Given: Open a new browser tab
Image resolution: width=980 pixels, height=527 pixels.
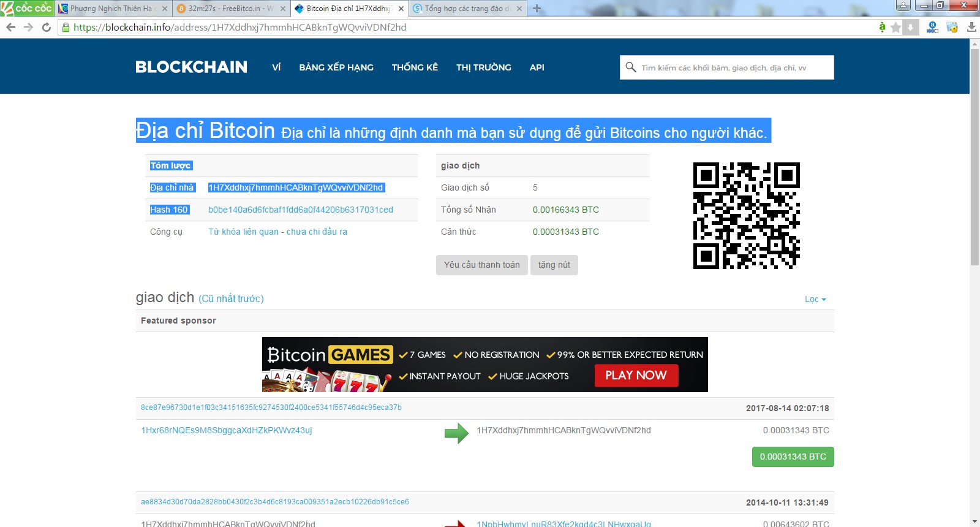Looking at the screenshot, I should tap(537, 9).
